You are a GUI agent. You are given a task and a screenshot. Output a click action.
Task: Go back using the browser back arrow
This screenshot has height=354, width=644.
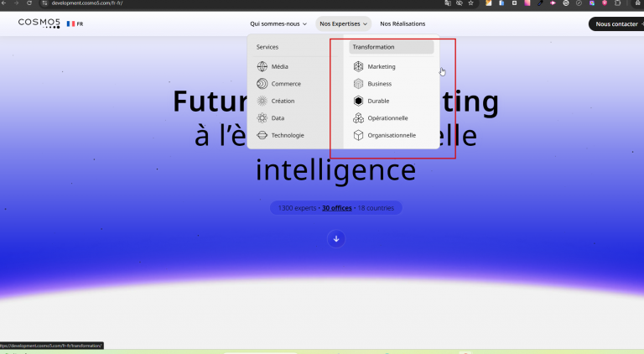point(3,3)
